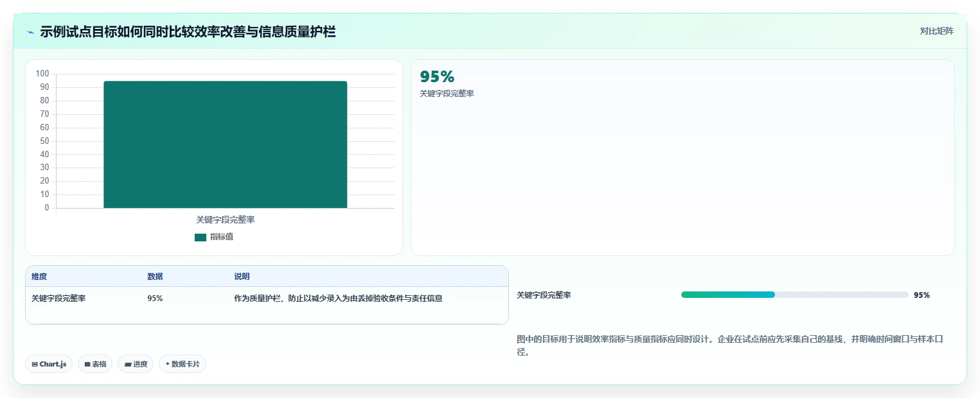Click the 表格 tag chip
The image size is (980, 398).
point(95,364)
